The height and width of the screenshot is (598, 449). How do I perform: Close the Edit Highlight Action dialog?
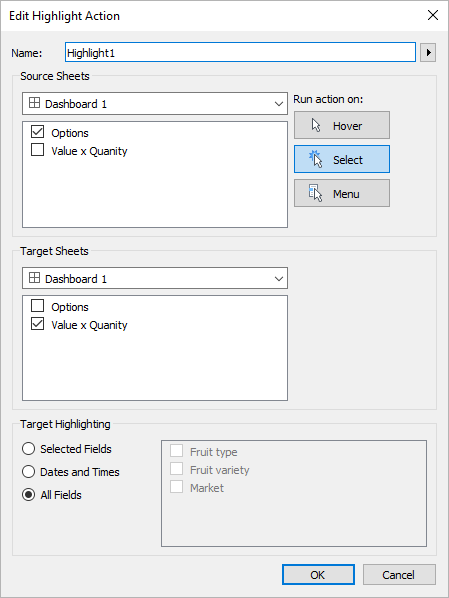433,15
